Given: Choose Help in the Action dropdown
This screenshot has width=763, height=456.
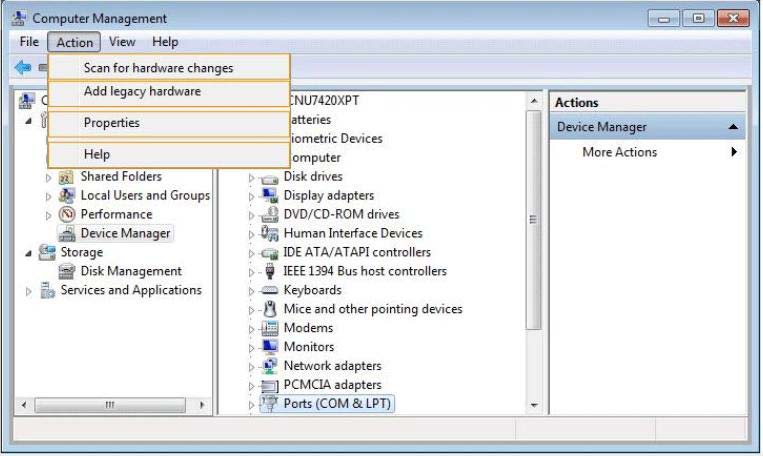Looking at the screenshot, I should tap(169, 155).
